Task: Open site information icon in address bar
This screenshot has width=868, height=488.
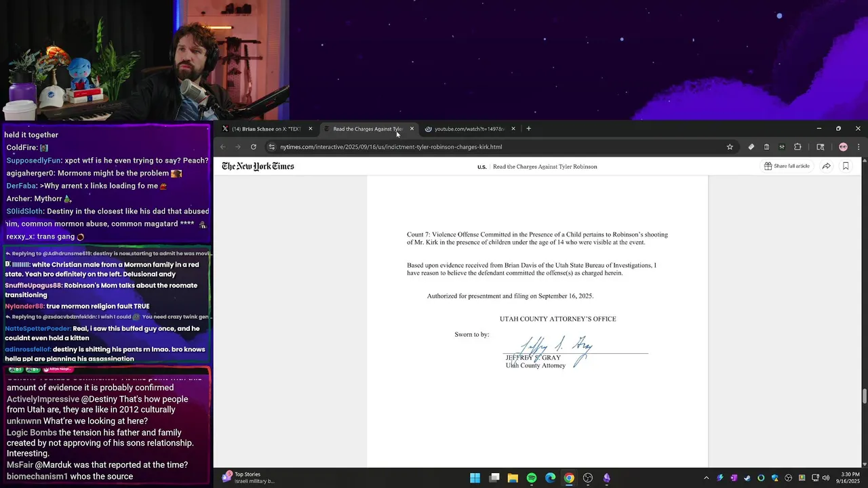Action: (271, 146)
